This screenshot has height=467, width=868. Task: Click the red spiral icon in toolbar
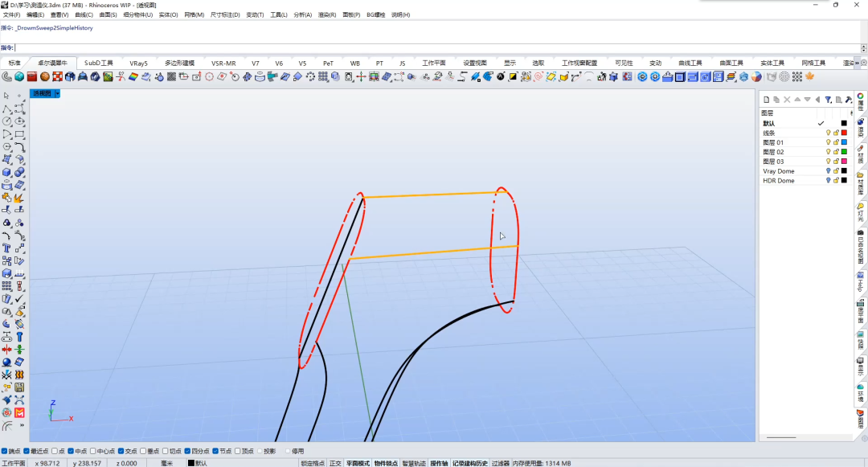click(x=538, y=77)
